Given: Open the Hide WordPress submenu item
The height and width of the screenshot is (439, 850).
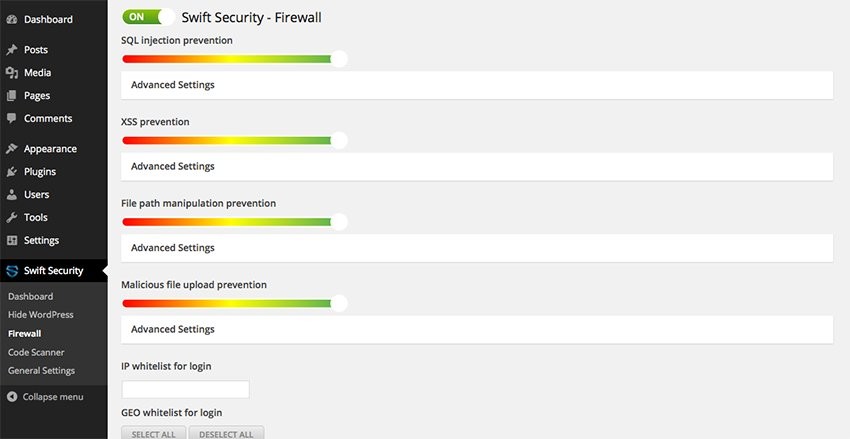Looking at the screenshot, I should (x=40, y=315).
